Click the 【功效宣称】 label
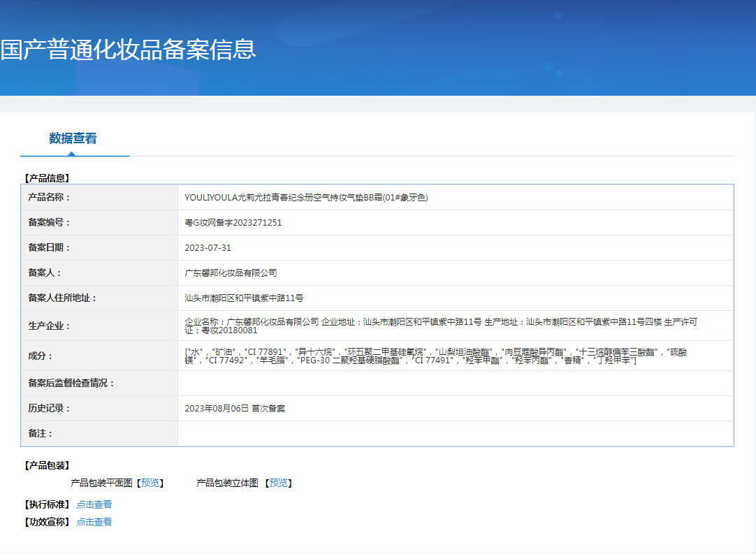The height and width of the screenshot is (554, 756). tap(47, 522)
